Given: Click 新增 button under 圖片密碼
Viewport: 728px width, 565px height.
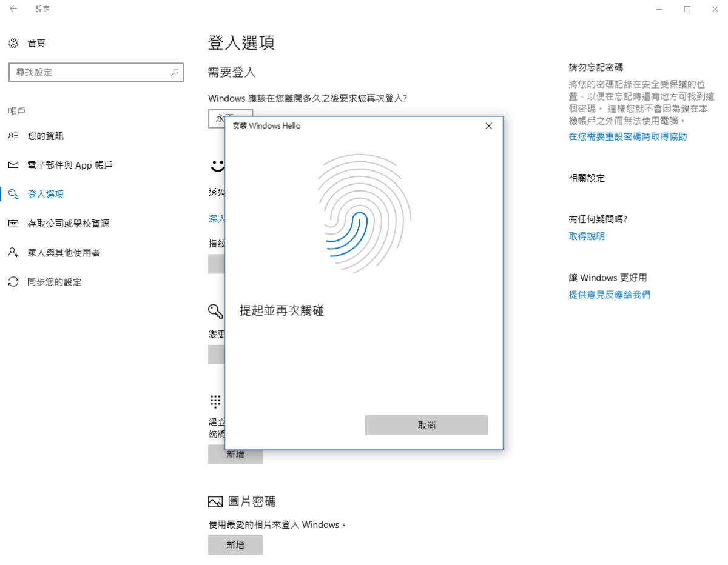Looking at the screenshot, I should pos(235,545).
